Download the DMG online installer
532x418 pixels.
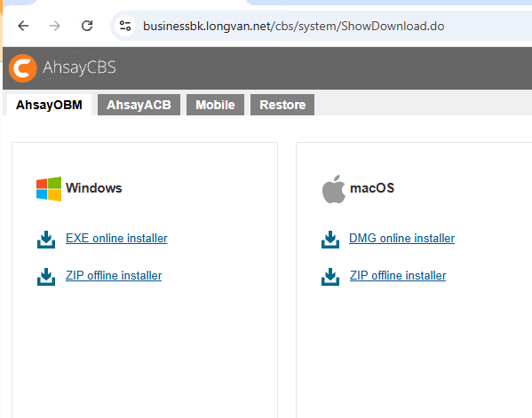tap(401, 239)
